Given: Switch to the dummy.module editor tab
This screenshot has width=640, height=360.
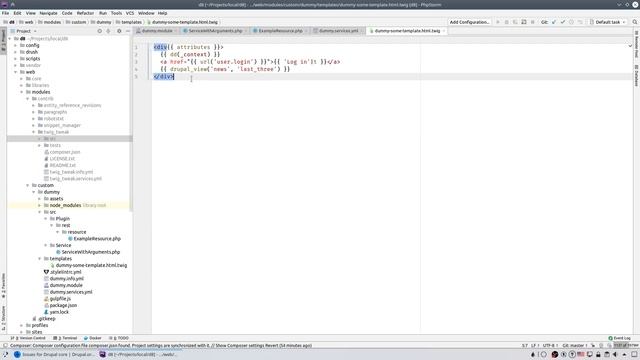Looking at the screenshot, I should point(157,31).
